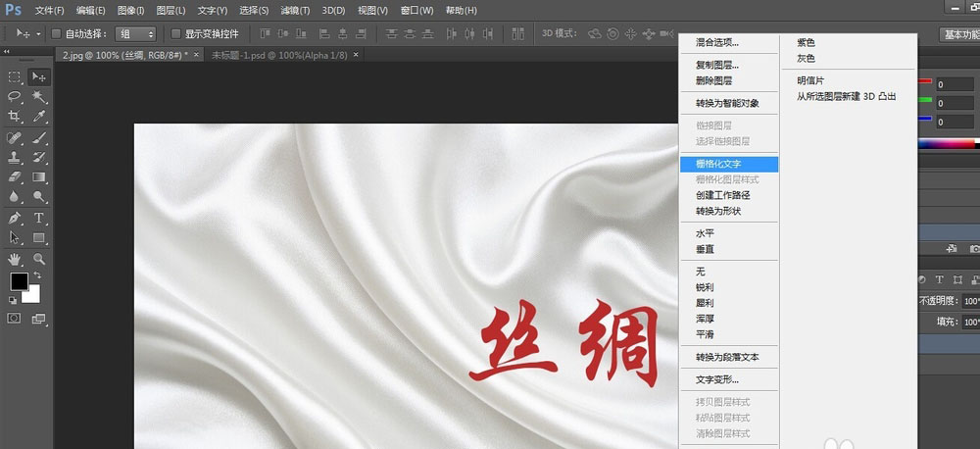The width and height of the screenshot is (980, 449).
Task: Click the green channel value field
Action: [x=955, y=103]
